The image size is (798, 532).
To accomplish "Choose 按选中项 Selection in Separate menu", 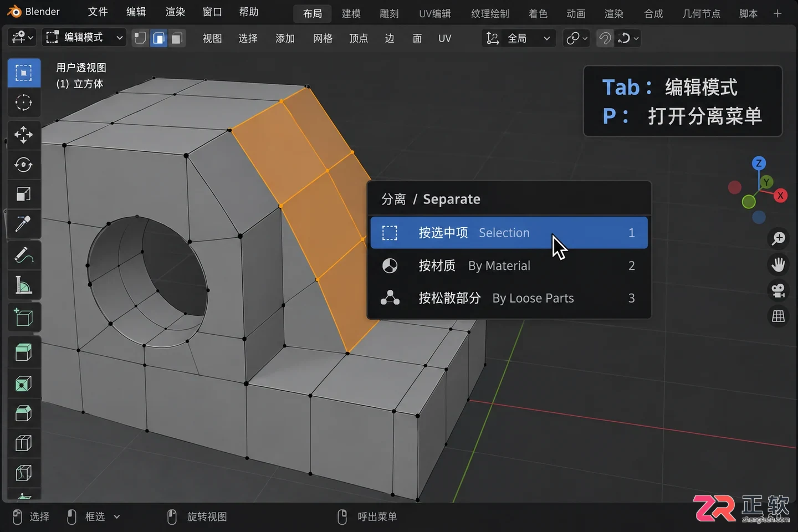I will 509,233.
